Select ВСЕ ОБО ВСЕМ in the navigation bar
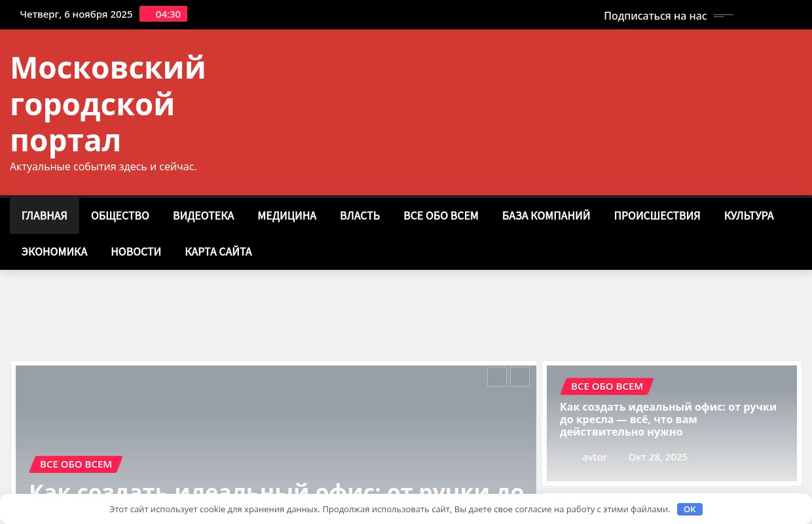 click(441, 215)
